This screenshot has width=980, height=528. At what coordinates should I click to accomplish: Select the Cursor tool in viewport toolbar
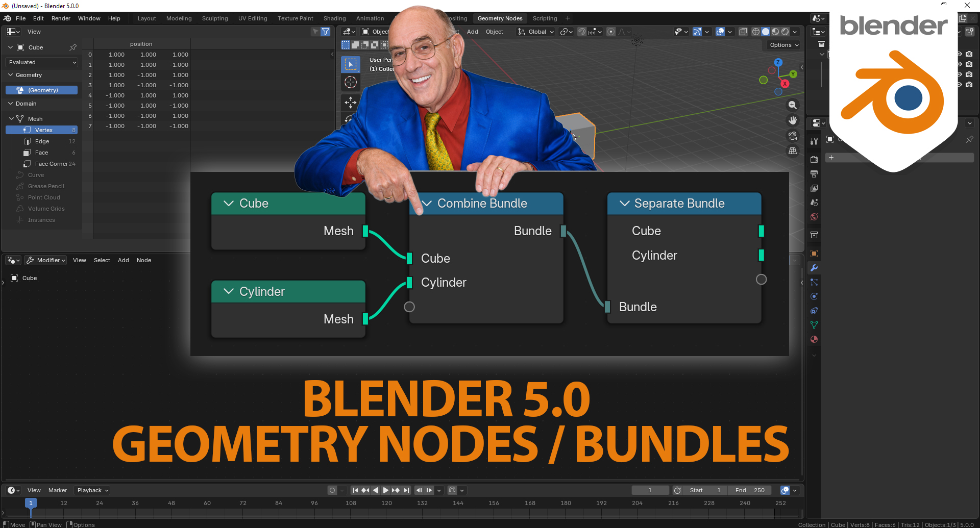(350, 82)
